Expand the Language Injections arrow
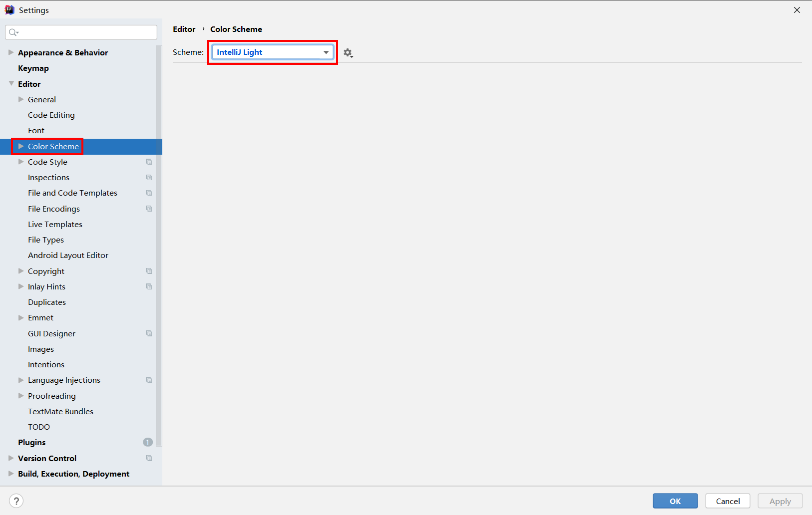 (x=21, y=380)
